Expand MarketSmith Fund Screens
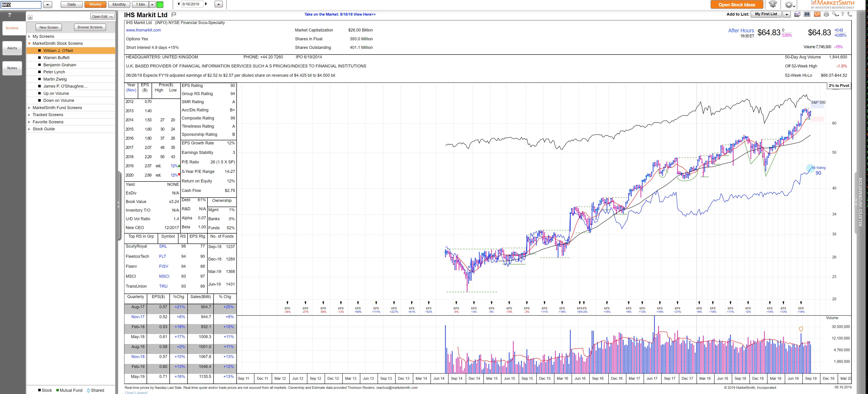 29,108
